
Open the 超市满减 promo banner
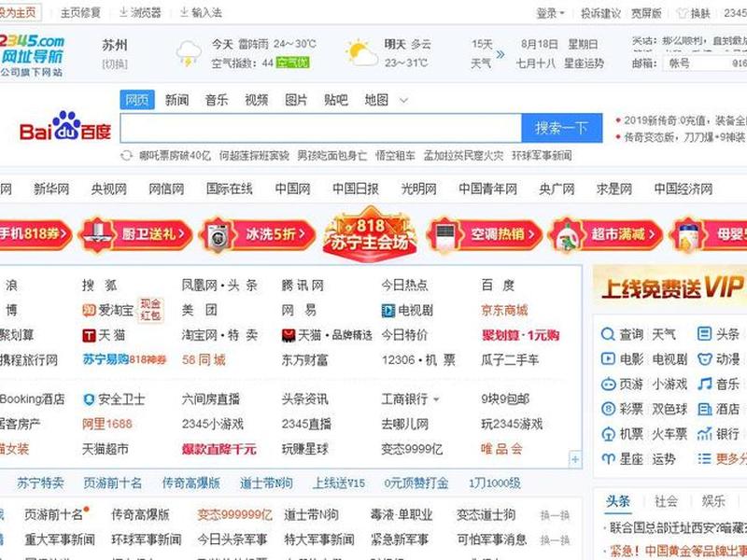605,234
